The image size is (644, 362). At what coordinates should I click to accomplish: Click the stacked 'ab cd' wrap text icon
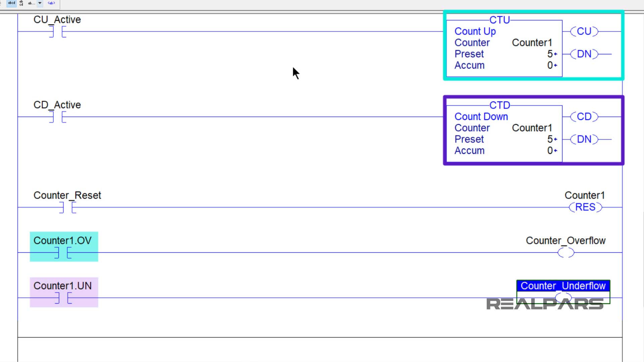click(x=21, y=3)
